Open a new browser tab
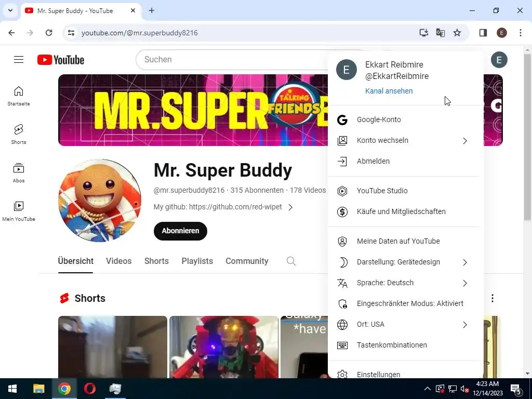 [152, 10]
